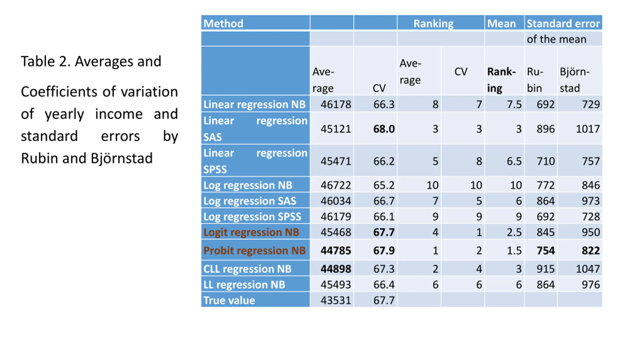The width and height of the screenshot is (644, 362).
Task: Click the 'CLL regression NB' row label
Action: tap(255, 268)
